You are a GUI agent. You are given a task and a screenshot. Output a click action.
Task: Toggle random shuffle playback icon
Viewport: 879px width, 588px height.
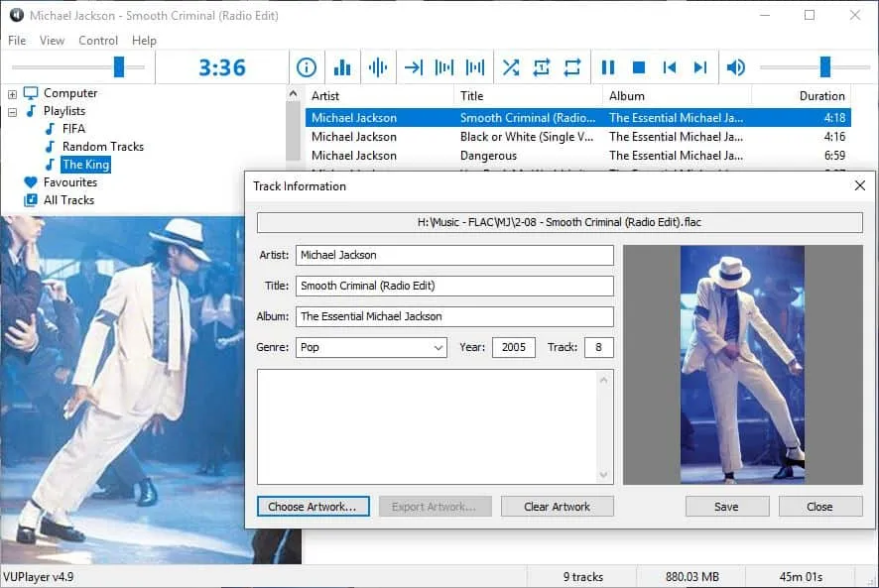click(511, 67)
